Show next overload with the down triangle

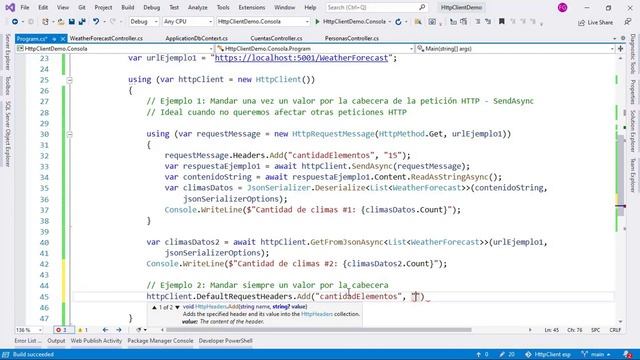pos(177,307)
